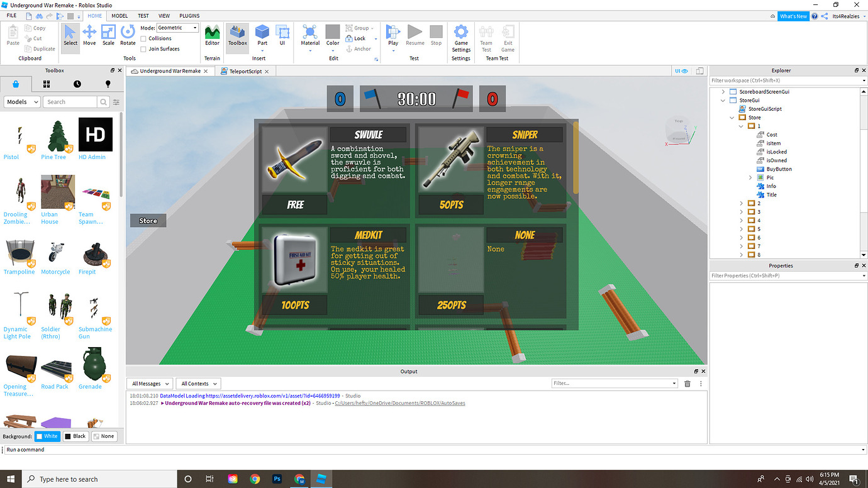Enable the Join Surfaces checkbox
Viewport: 868px width, 488px height.
(x=145, y=48)
